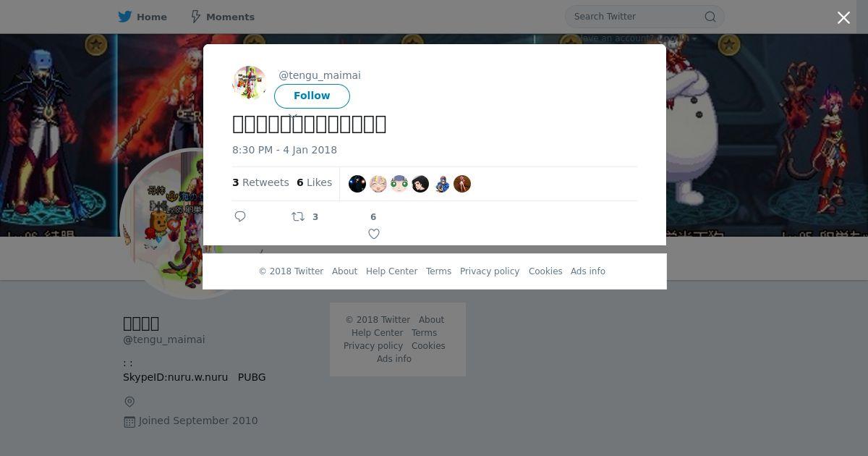Click the @tengu_maimai handle in tweet

320,75
